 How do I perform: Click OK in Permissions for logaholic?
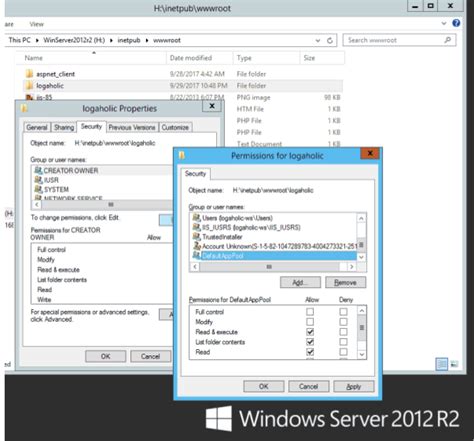(264, 386)
